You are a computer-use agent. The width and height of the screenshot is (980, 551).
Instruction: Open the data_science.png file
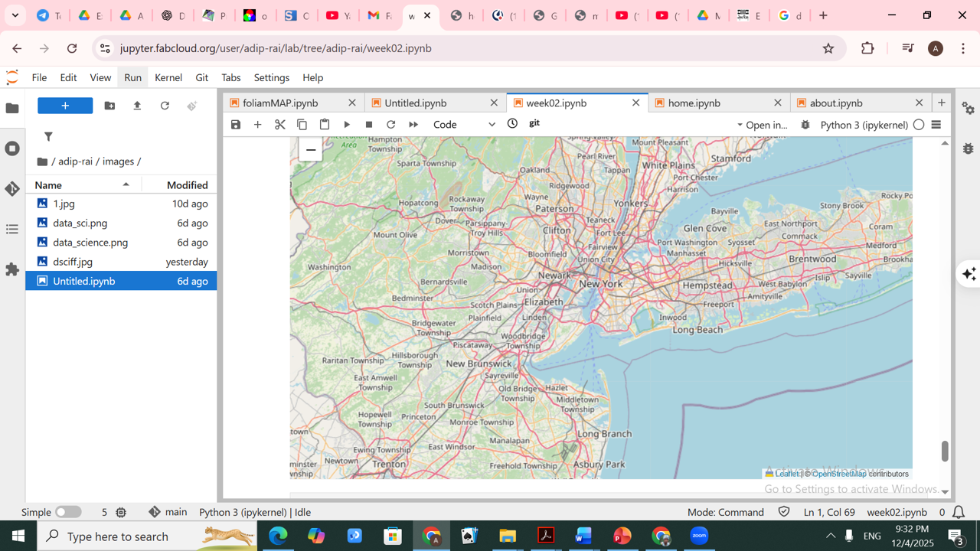pyautogui.click(x=90, y=243)
